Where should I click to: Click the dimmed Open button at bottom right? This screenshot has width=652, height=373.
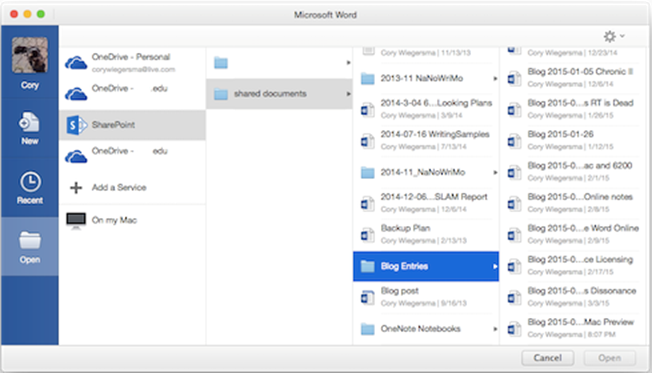click(x=610, y=358)
